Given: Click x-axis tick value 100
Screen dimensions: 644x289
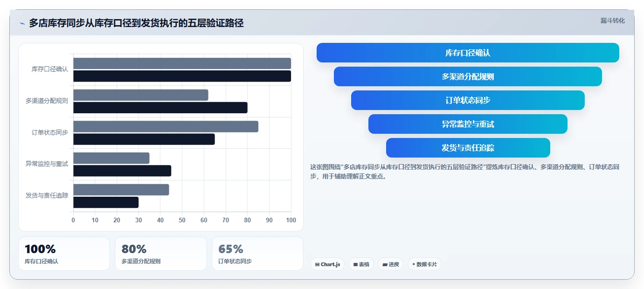Looking at the screenshot, I should [x=291, y=220].
